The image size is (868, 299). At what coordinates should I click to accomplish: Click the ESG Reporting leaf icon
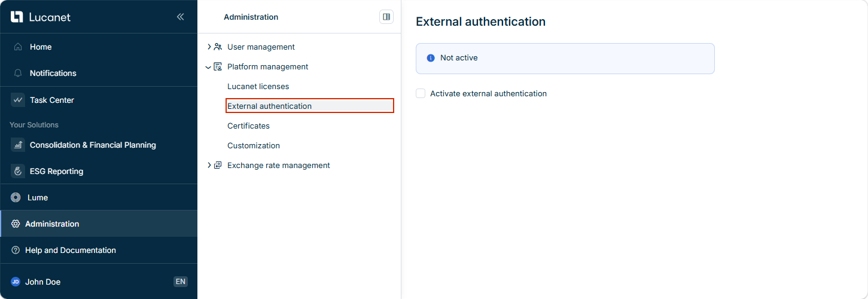(18, 171)
